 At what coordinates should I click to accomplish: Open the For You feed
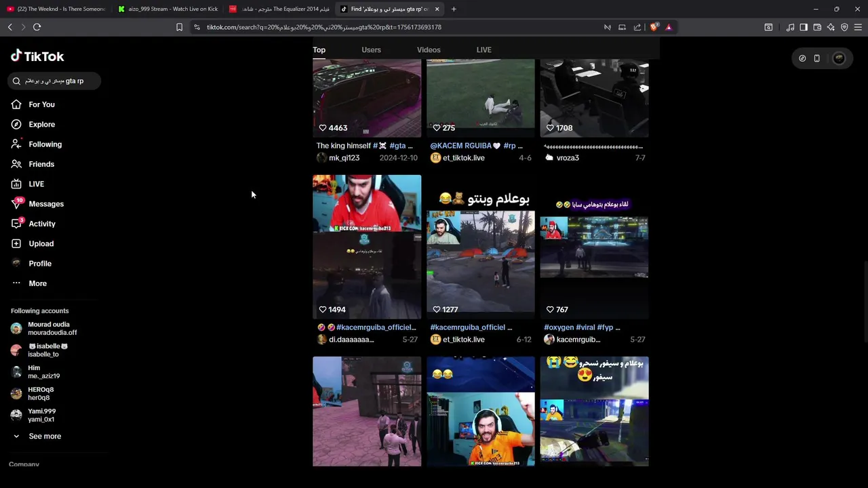coord(41,104)
